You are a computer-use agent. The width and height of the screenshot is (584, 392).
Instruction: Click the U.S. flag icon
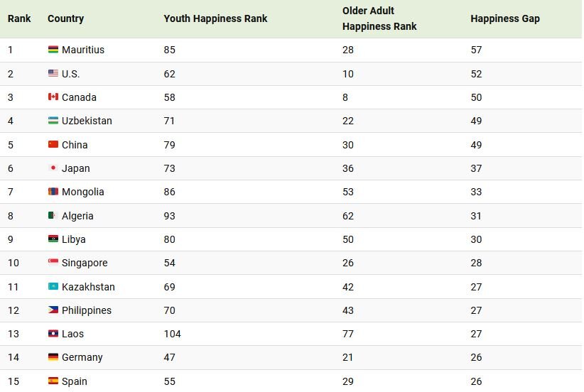coord(53,73)
